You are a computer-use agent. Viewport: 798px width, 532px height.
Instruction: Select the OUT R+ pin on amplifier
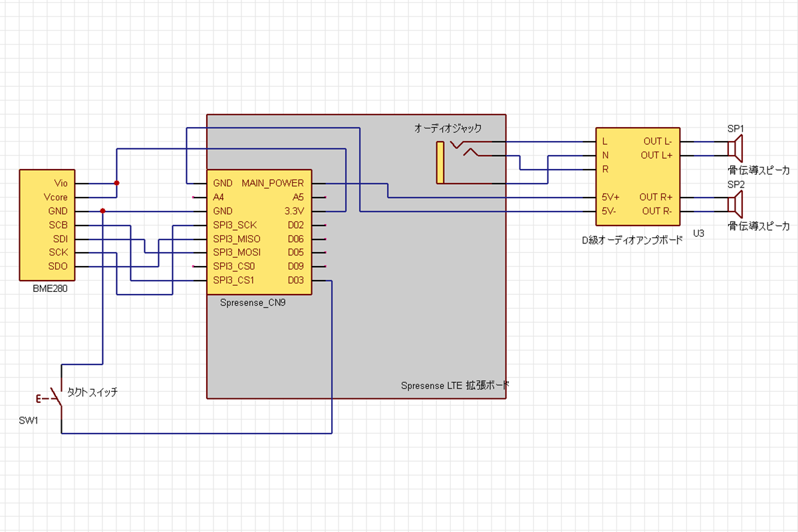tap(656, 198)
